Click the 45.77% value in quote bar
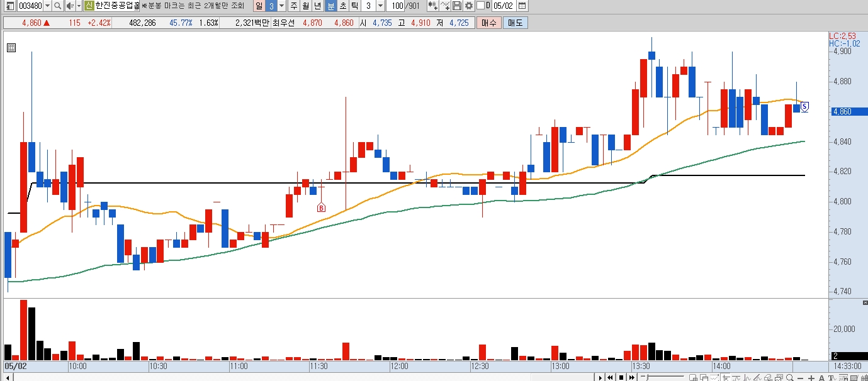The image size is (868, 381). [181, 23]
